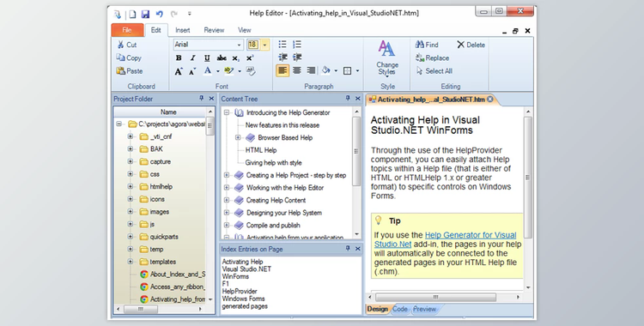This screenshot has height=326, width=644.
Task: Expand the _vti_cnf folder
Action: (131, 136)
